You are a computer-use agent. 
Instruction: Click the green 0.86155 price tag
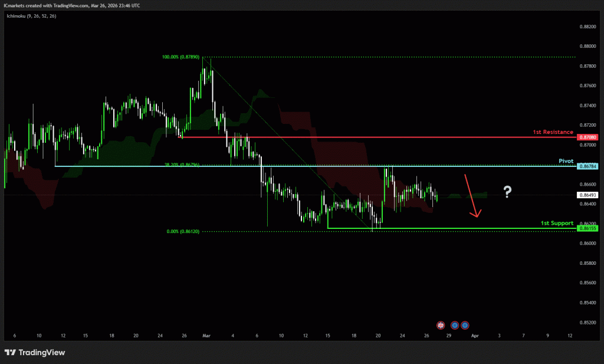coord(588,228)
